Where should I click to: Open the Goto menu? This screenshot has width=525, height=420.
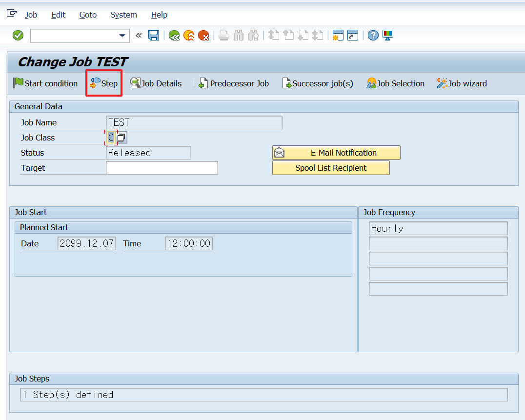click(87, 15)
